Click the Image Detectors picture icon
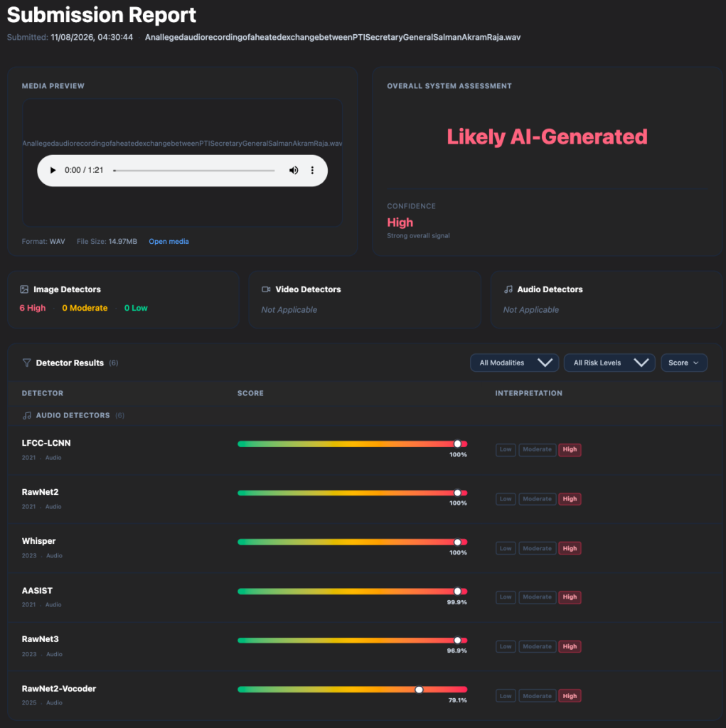This screenshot has width=726, height=728. point(24,289)
